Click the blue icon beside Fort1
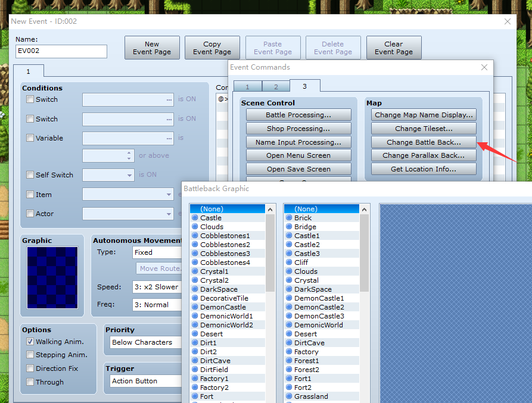532x403 pixels. [289, 378]
